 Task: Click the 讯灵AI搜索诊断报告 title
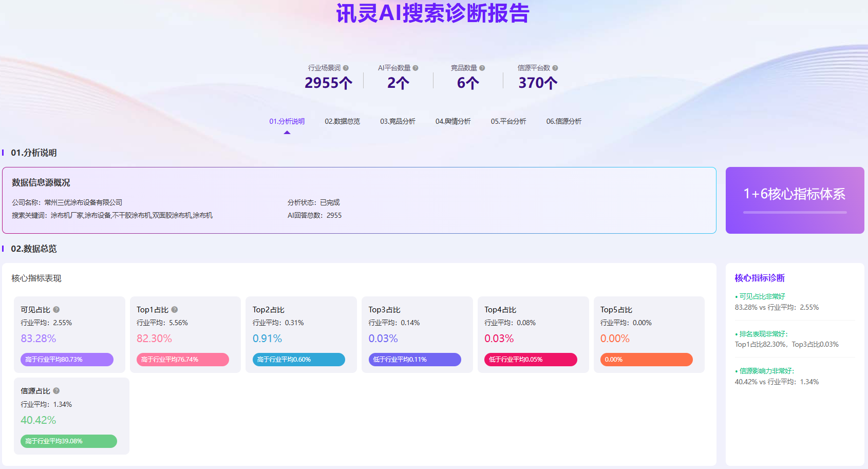433,13
